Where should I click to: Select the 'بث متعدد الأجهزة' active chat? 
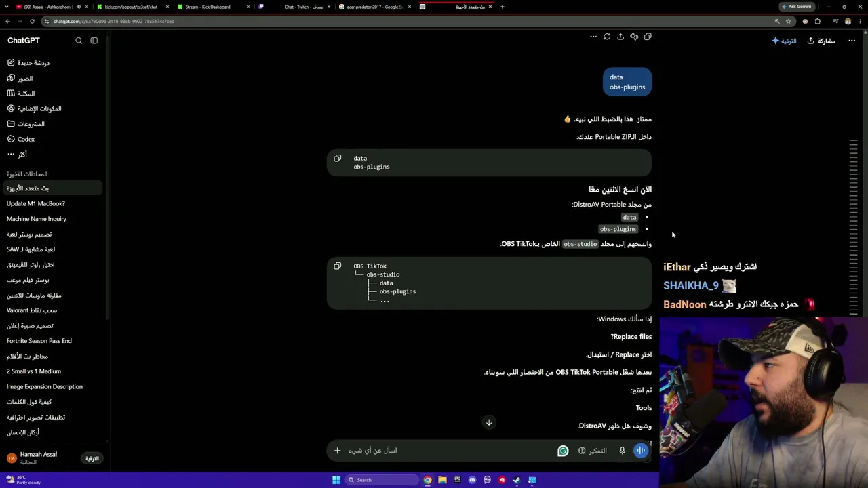tap(53, 188)
